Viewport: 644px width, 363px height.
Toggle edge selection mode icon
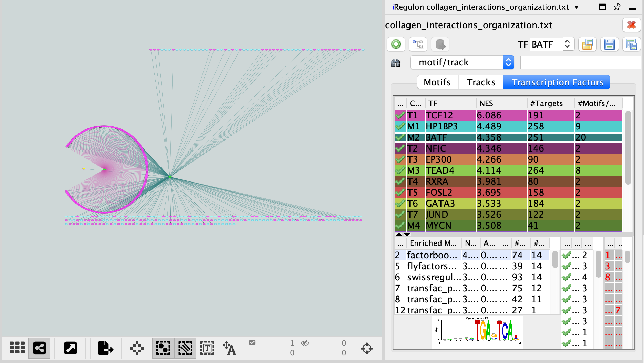coord(185,348)
